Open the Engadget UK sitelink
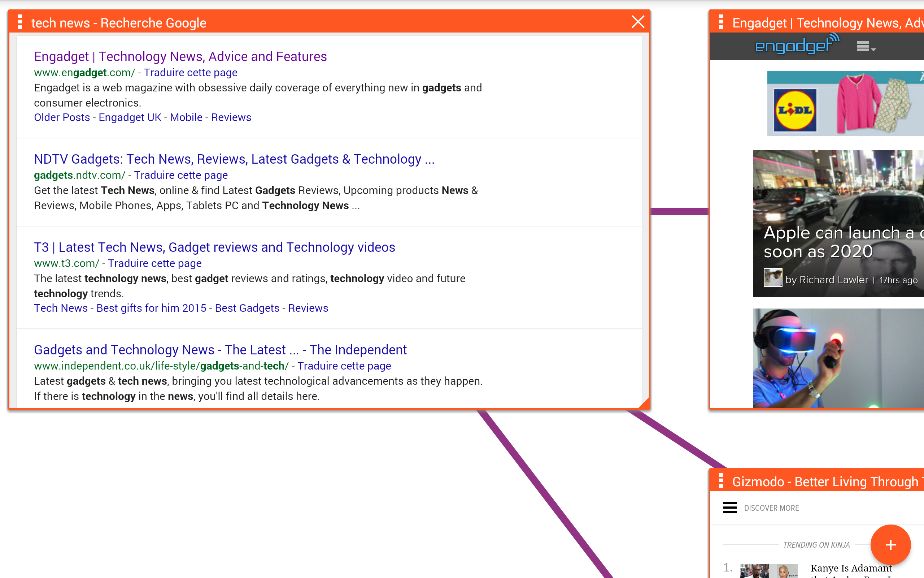 130,117
